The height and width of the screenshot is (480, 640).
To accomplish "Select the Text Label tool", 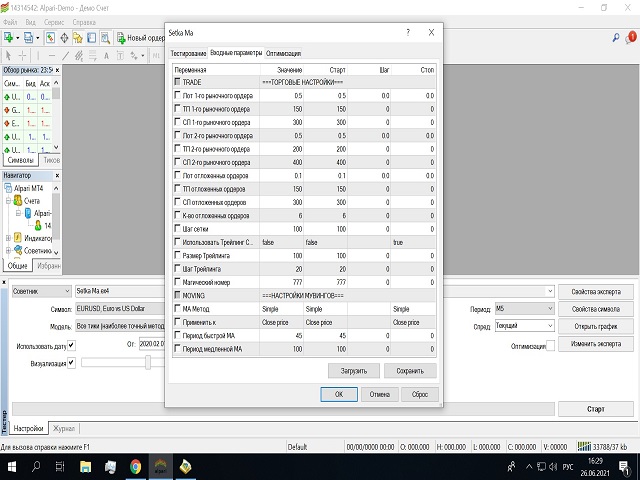I will click(x=120, y=56).
